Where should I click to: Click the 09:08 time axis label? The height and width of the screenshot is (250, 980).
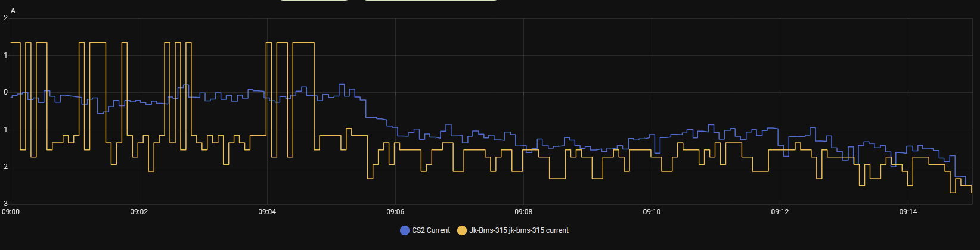tap(523, 211)
